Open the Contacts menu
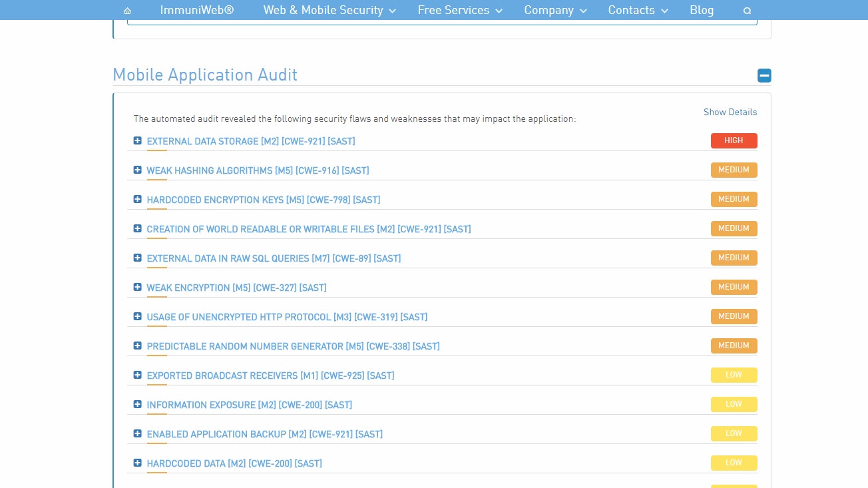The height and width of the screenshot is (488, 868). pos(631,10)
